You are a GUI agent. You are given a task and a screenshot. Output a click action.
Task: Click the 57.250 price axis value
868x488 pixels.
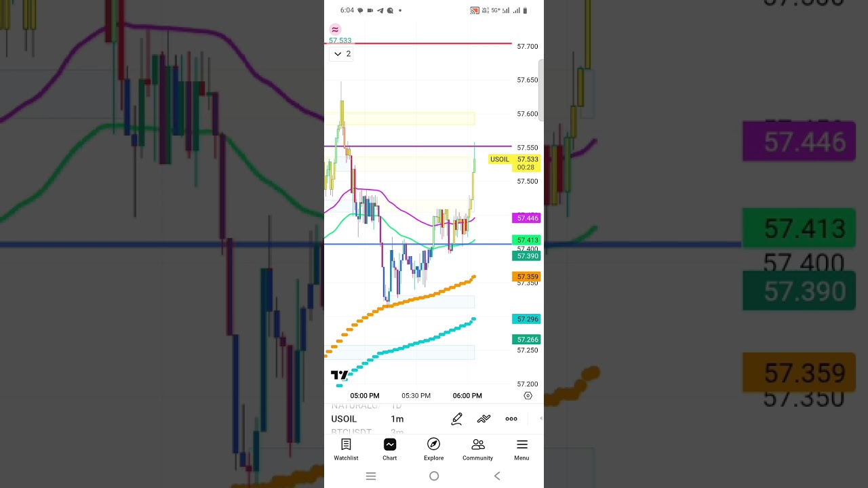[x=527, y=350]
